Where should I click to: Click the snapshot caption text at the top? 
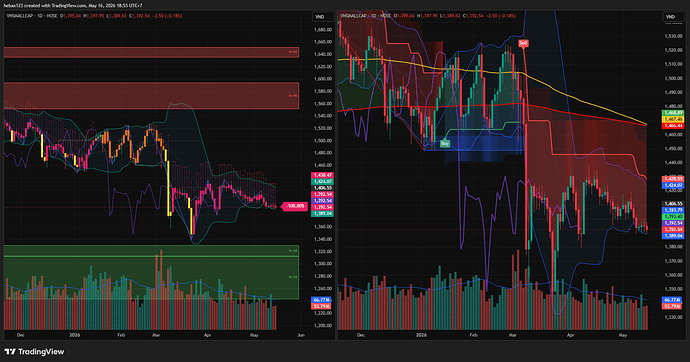tap(73, 5)
